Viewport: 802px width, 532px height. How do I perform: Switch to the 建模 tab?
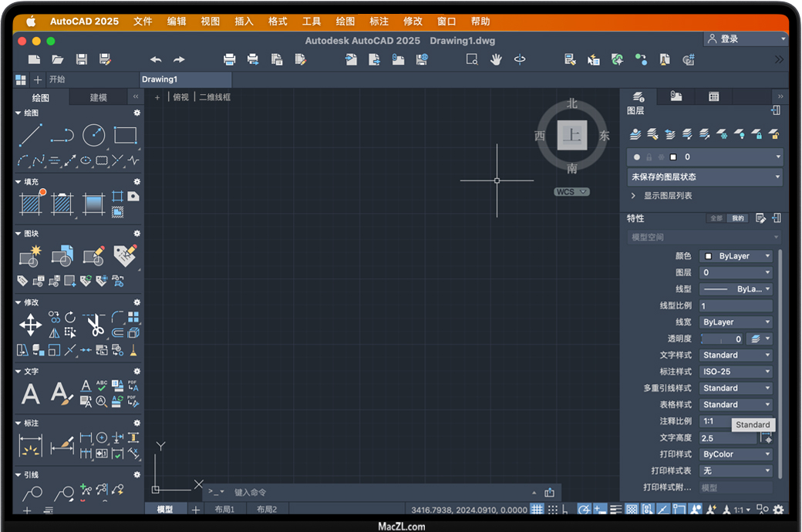click(x=99, y=97)
